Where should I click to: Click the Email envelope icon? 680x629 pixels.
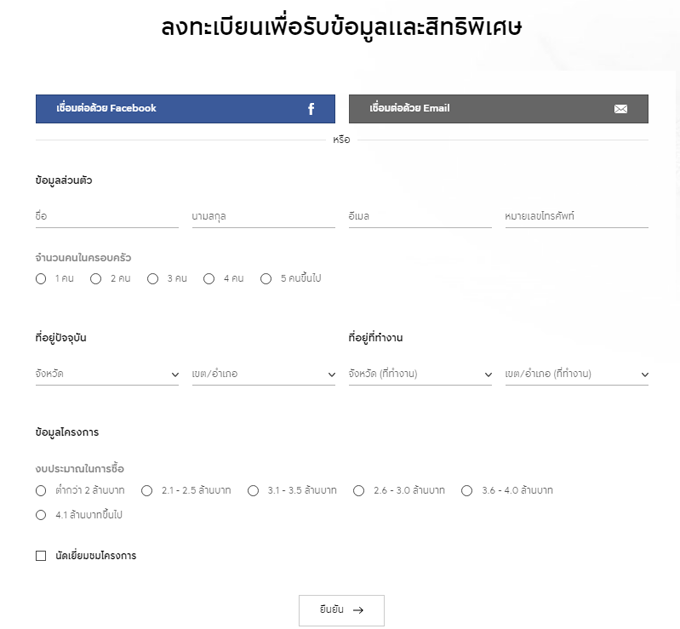click(620, 109)
